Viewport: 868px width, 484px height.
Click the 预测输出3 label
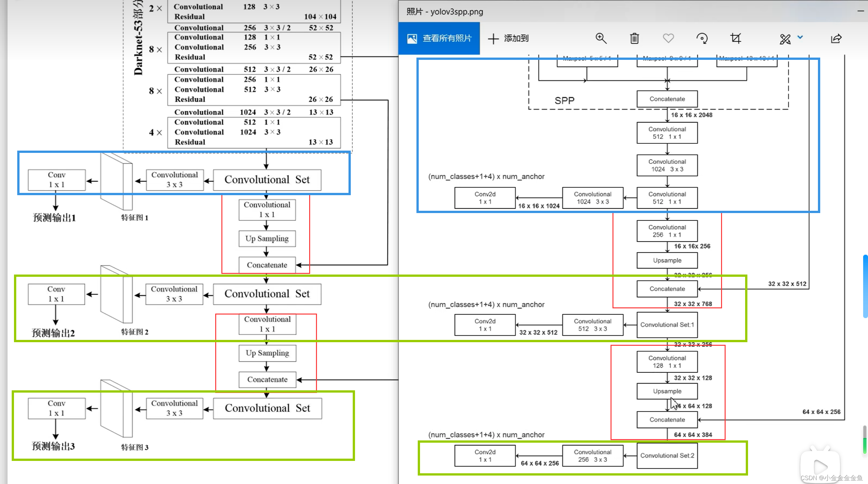(x=53, y=446)
